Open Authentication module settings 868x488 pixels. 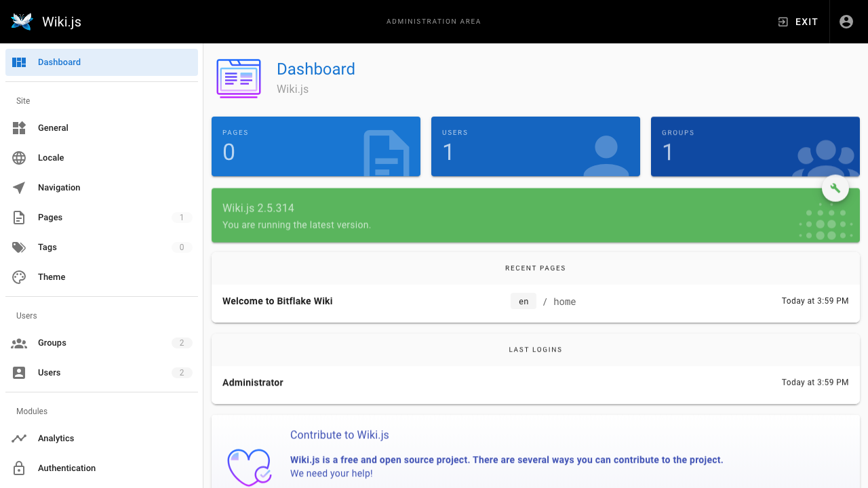[102, 468]
